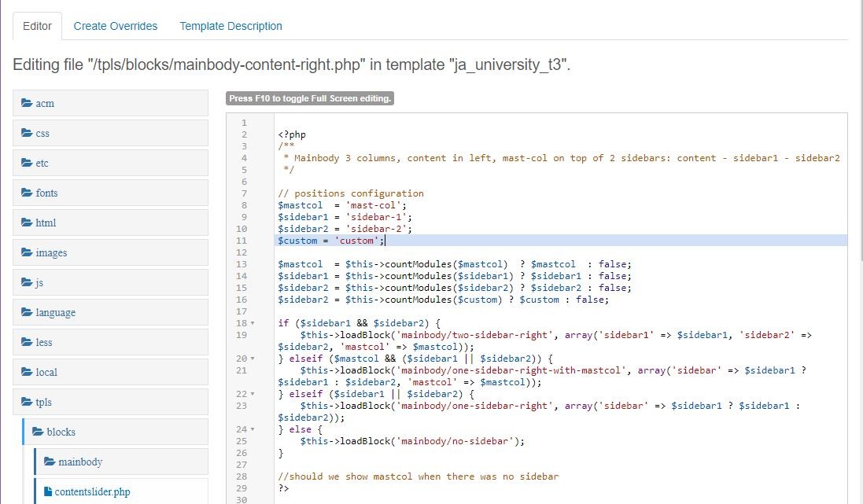Click the acm folder icon
The width and height of the screenshot is (863, 504).
coord(27,103)
